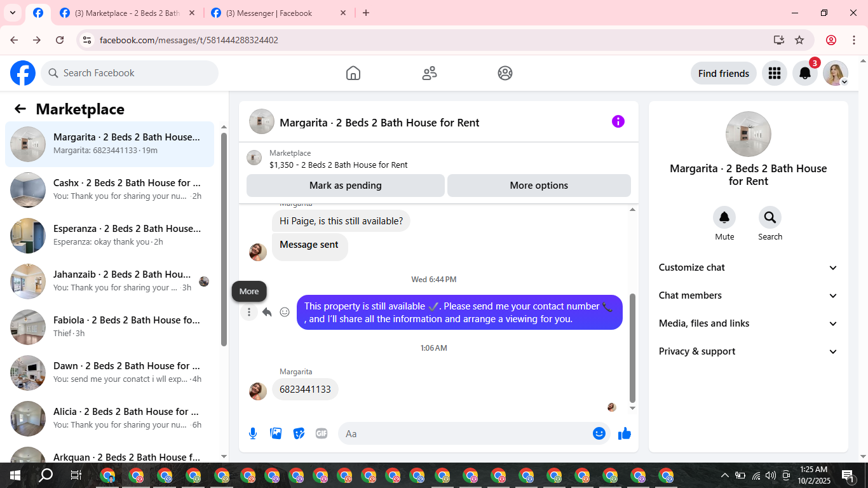Expand Privacy & support section
The width and height of the screenshot is (868, 488).
pyautogui.click(x=749, y=351)
